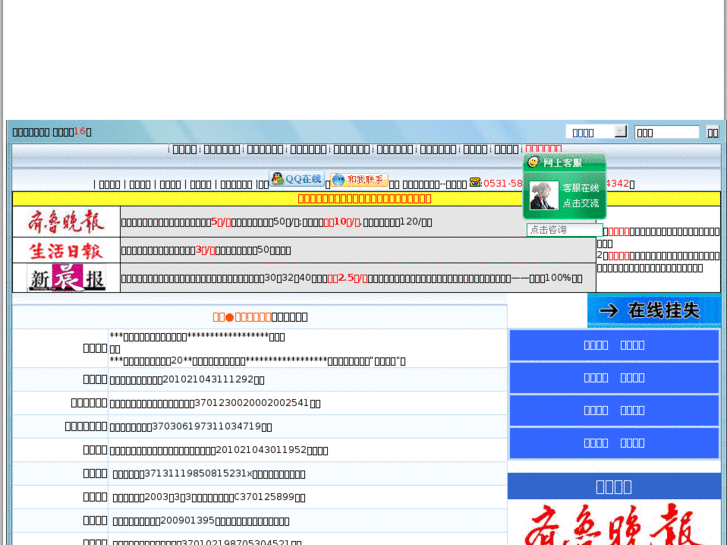Click the red text in yellow announcement bar
727x545 pixels.
click(x=364, y=199)
